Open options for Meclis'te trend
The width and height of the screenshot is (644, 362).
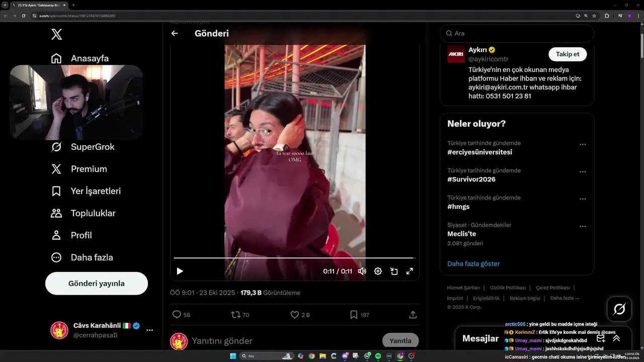coord(583,226)
